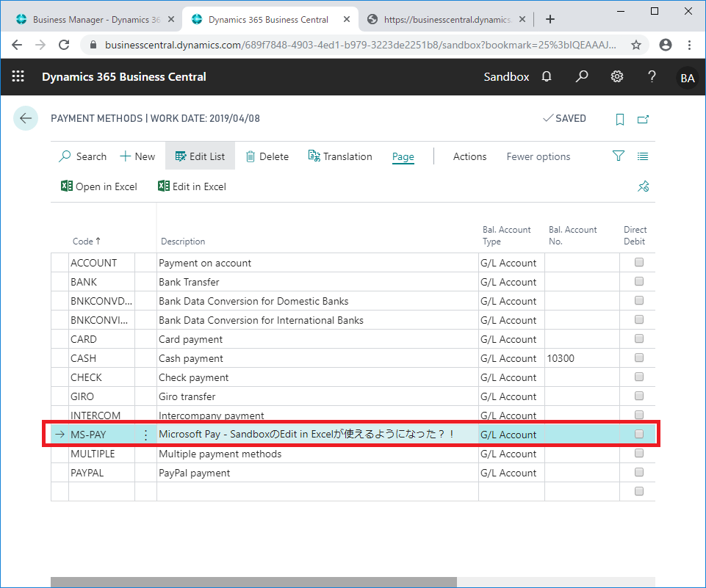Click the horizontal scrollbar thumb

[x=253, y=582]
